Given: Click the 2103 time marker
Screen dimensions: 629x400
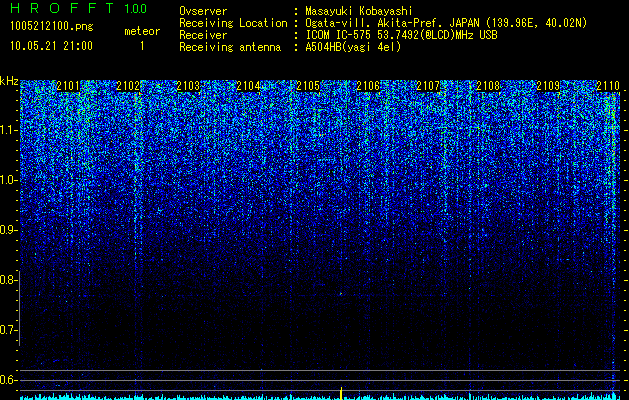Looking at the screenshot, I should point(188,85).
